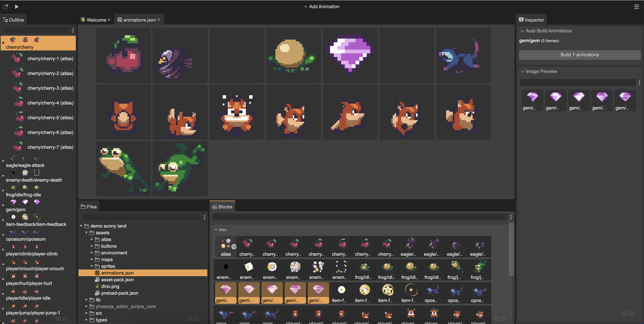Expand the gem/gem animation in Outline
The width and height of the screenshot is (644, 324).
click(x=3, y=205)
